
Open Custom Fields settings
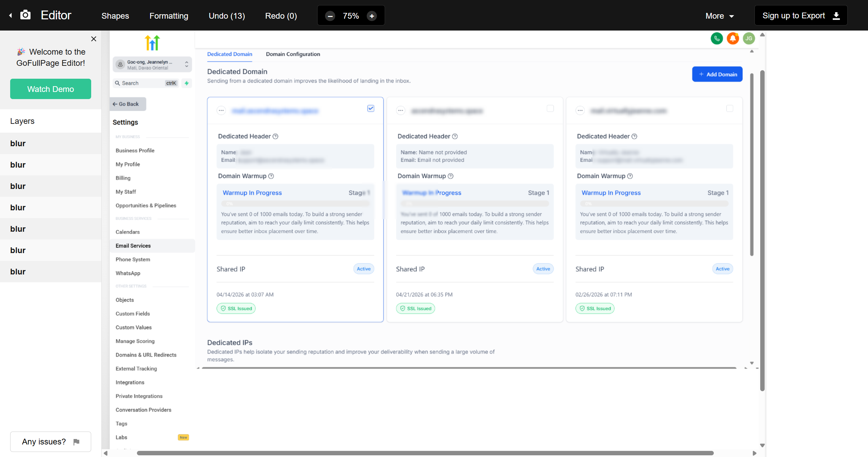pyautogui.click(x=133, y=314)
